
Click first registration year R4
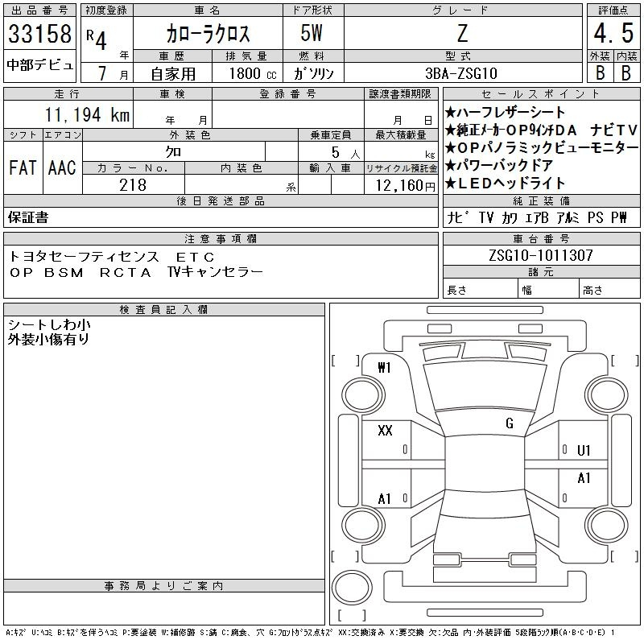pyautogui.click(x=97, y=39)
